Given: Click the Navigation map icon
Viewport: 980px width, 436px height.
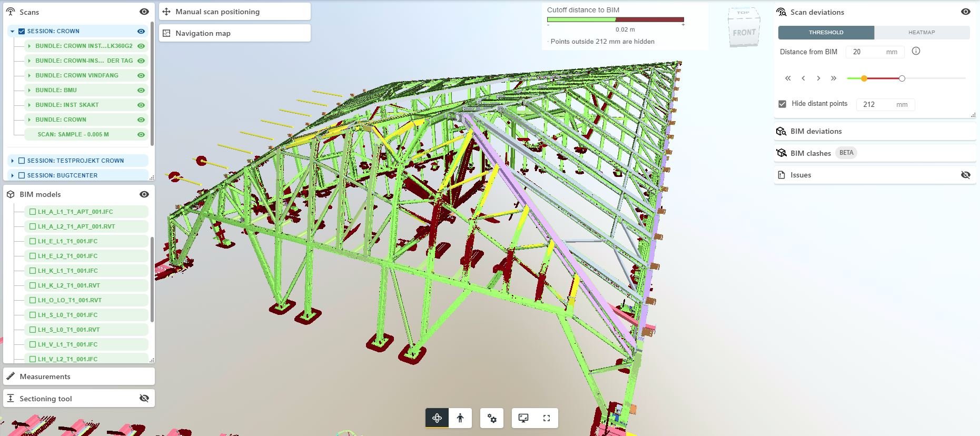Looking at the screenshot, I should 166,33.
